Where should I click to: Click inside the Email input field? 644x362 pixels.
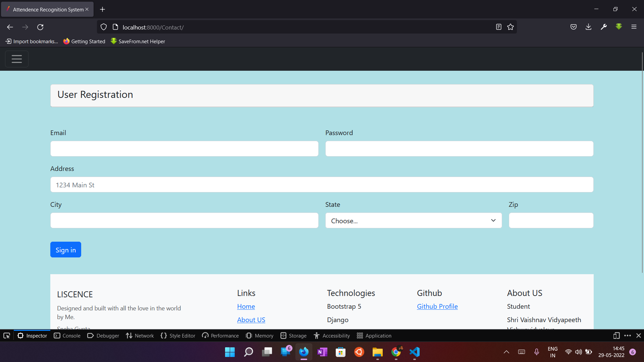click(x=184, y=148)
